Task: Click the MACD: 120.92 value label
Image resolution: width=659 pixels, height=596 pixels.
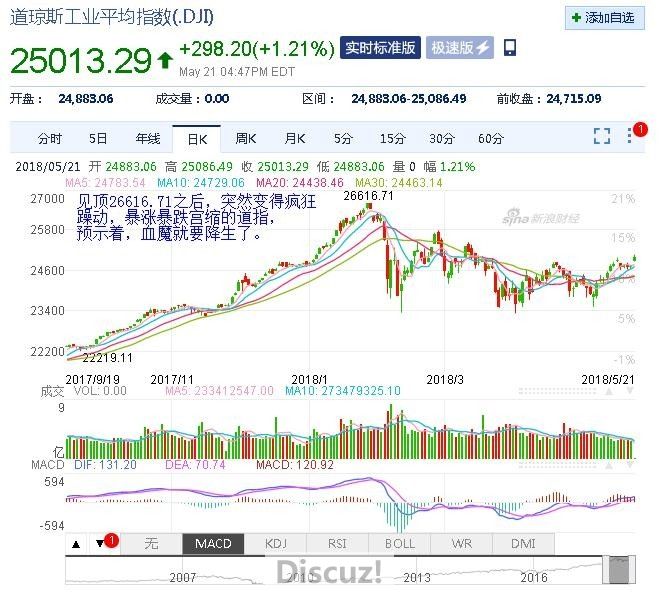Action: (295, 465)
